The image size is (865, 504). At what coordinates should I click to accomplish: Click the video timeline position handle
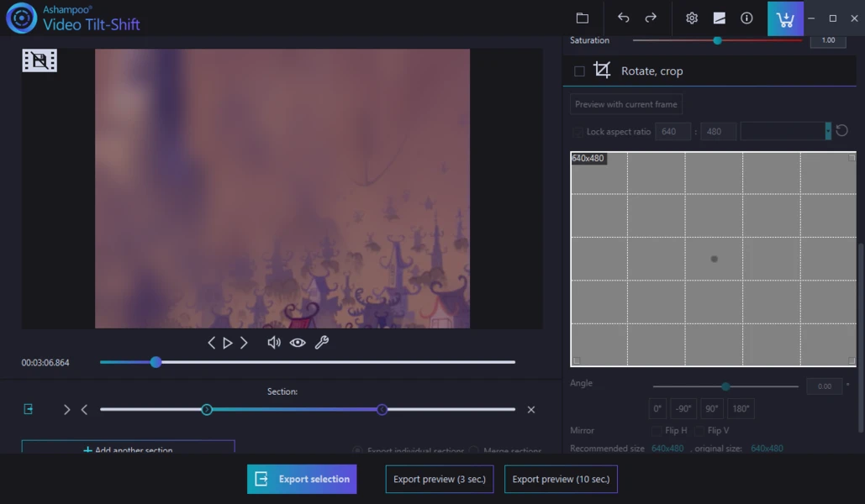click(x=156, y=362)
